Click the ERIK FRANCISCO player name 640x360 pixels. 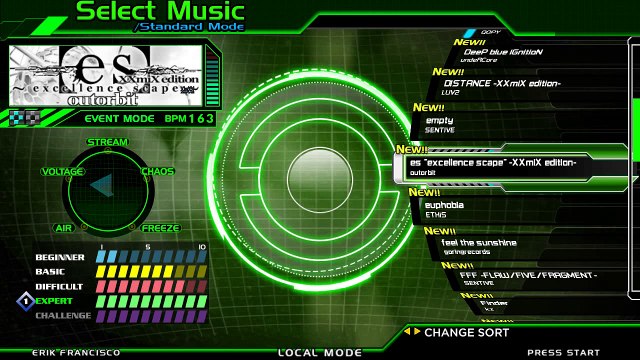tap(76, 353)
